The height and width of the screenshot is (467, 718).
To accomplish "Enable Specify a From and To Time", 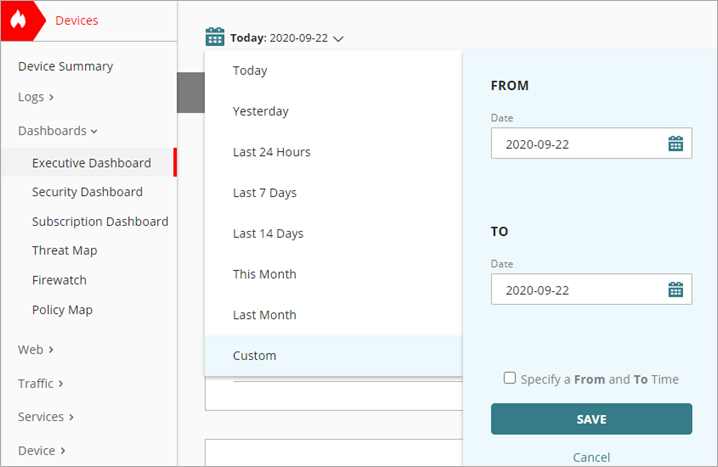I will (x=510, y=379).
